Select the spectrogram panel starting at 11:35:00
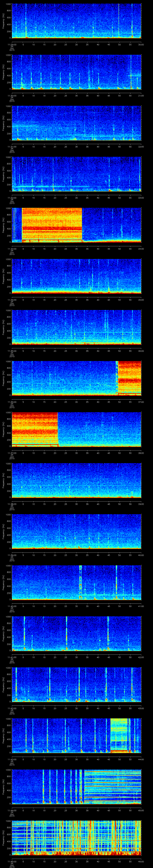Screen dimensions: 153x868 coord(76,327)
